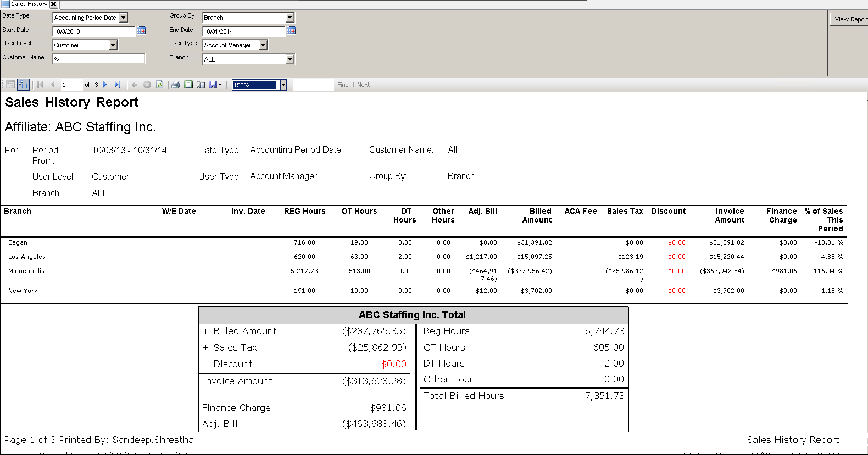The height and width of the screenshot is (455, 868).
Task: Open the End Date calendar picker
Action: (291, 30)
